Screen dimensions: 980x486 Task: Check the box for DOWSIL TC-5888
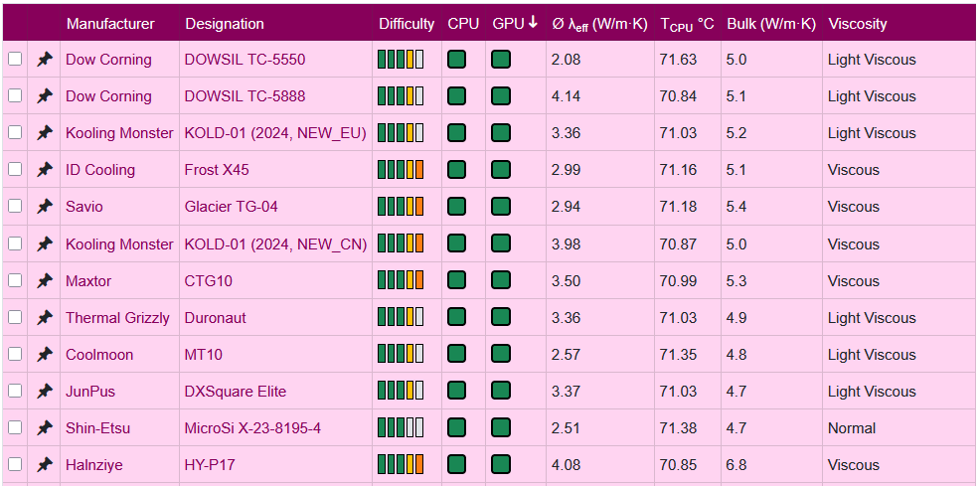(14, 96)
